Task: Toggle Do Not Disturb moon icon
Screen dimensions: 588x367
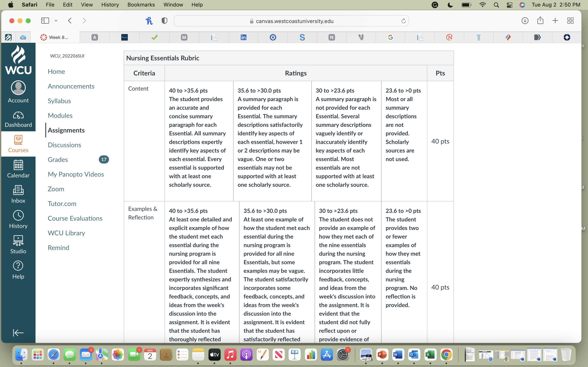Action: click(x=450, y=5)
